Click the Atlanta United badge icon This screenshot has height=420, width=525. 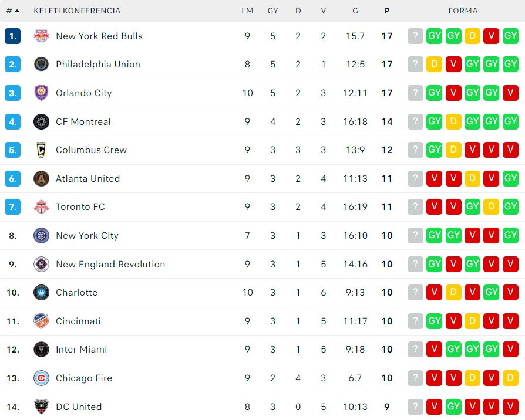[42, 178]
